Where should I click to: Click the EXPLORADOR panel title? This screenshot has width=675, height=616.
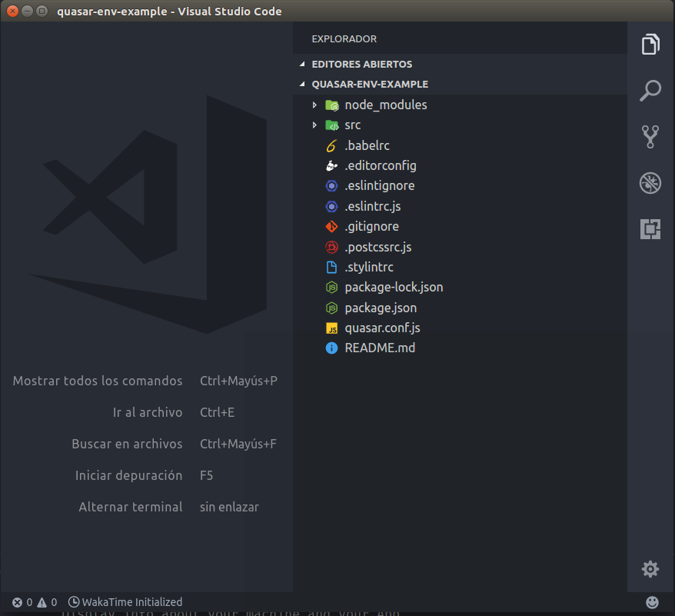click(344, 39)
